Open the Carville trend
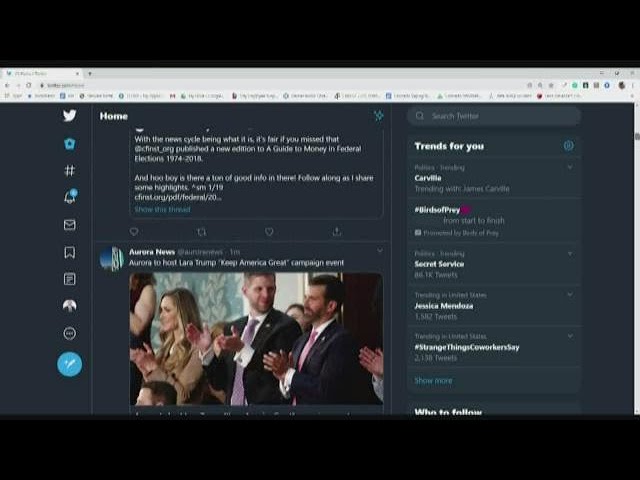 493,178
